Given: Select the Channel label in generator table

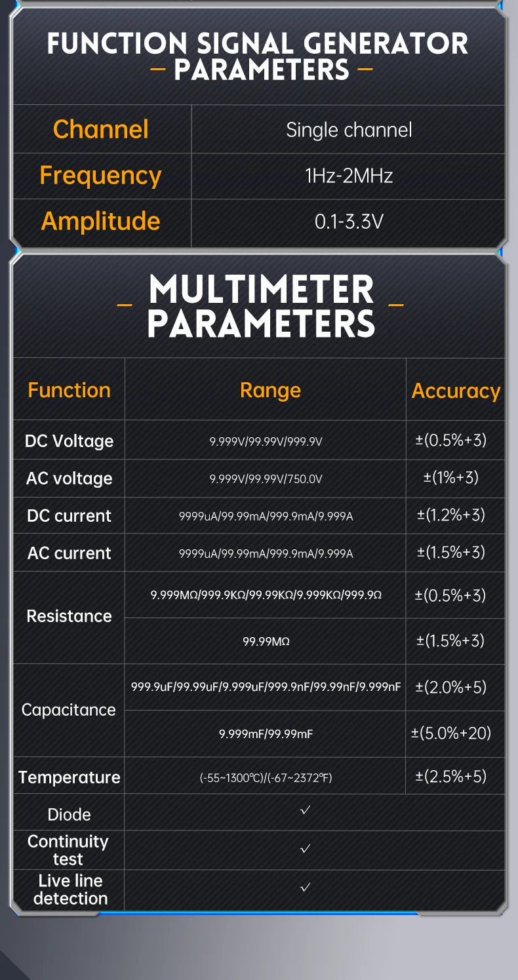Looking at the screenshot, I should [101, 129].
